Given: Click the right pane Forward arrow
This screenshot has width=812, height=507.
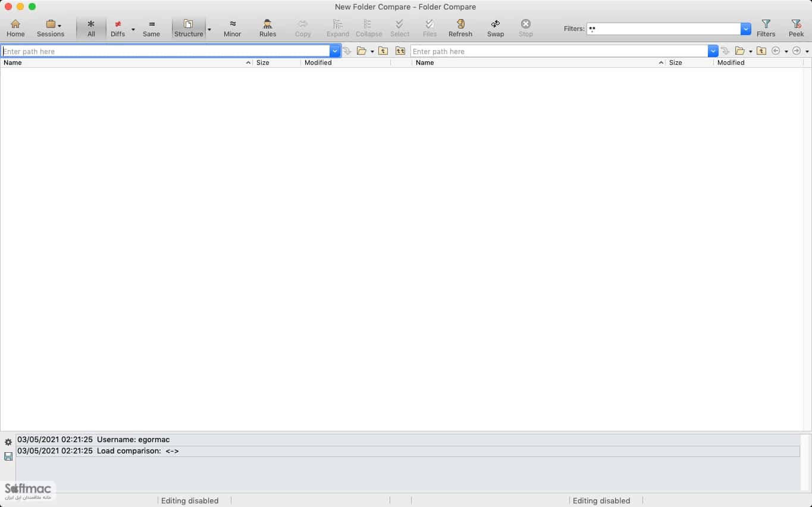Looking at the screenshot, I should (797, 51).
